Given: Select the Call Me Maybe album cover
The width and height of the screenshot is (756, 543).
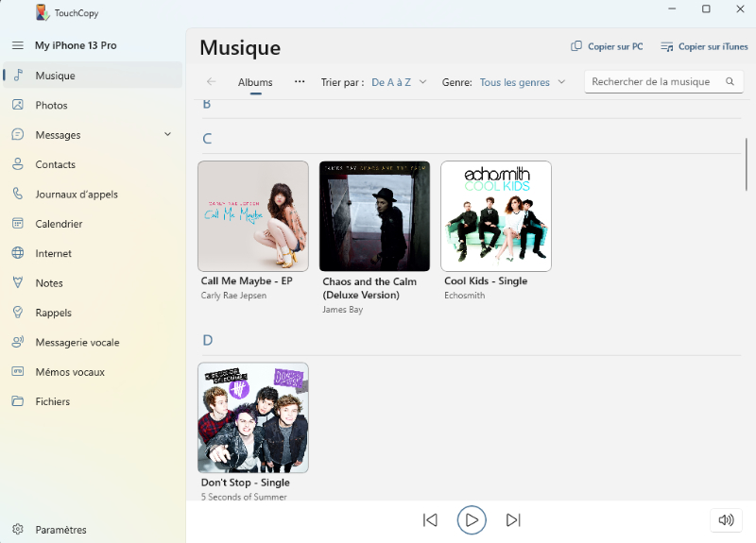Looking at the screenshot, I should point(253,216).
